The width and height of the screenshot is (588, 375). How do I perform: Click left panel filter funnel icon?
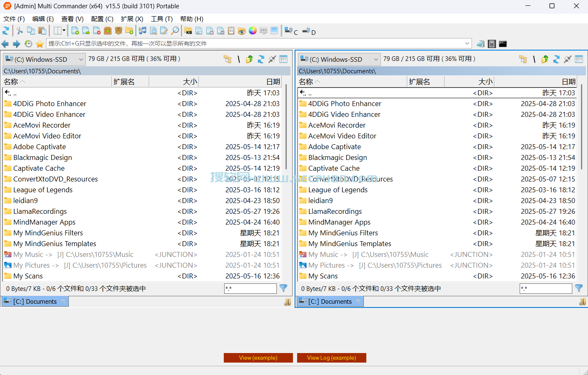click(x=283, y=288)
